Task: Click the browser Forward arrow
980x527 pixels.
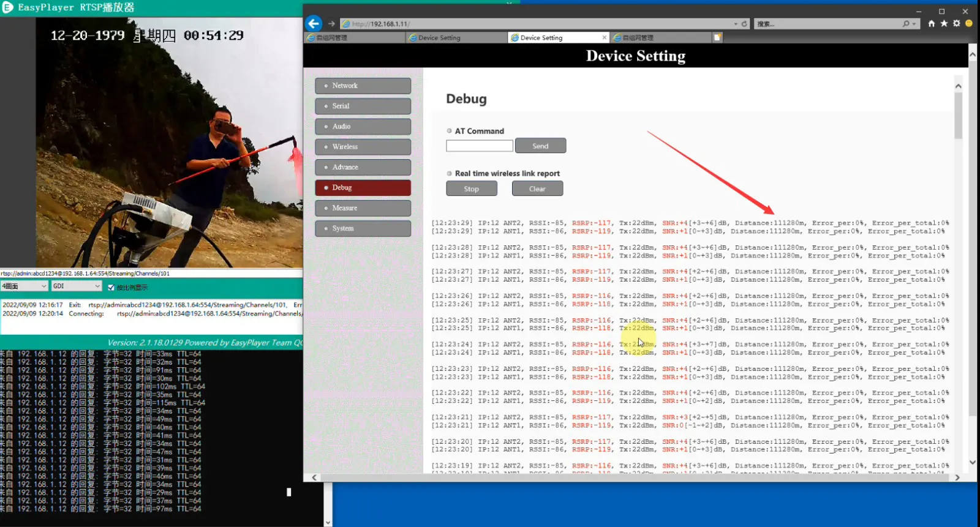Action: tap(331, 24)
